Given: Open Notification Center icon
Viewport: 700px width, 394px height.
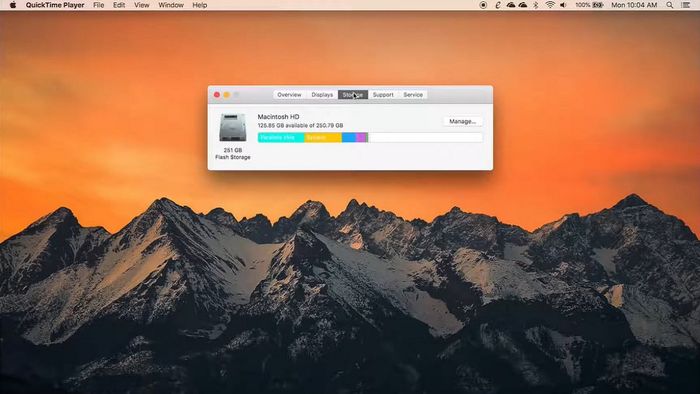Looking at the screenshot, I should click(686, 5).
